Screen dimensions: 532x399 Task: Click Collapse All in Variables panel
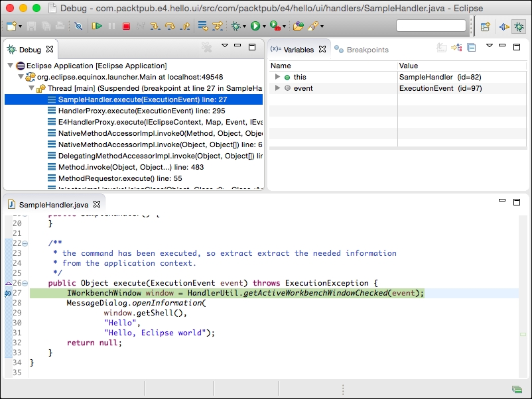(x=471, y=48)
